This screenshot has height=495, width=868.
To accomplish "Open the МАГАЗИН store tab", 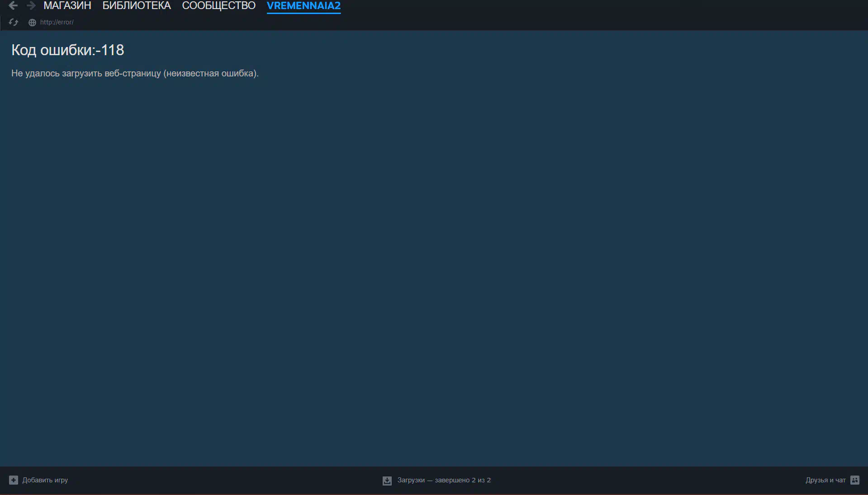I will pyautogui.click(x=67, y=6).
